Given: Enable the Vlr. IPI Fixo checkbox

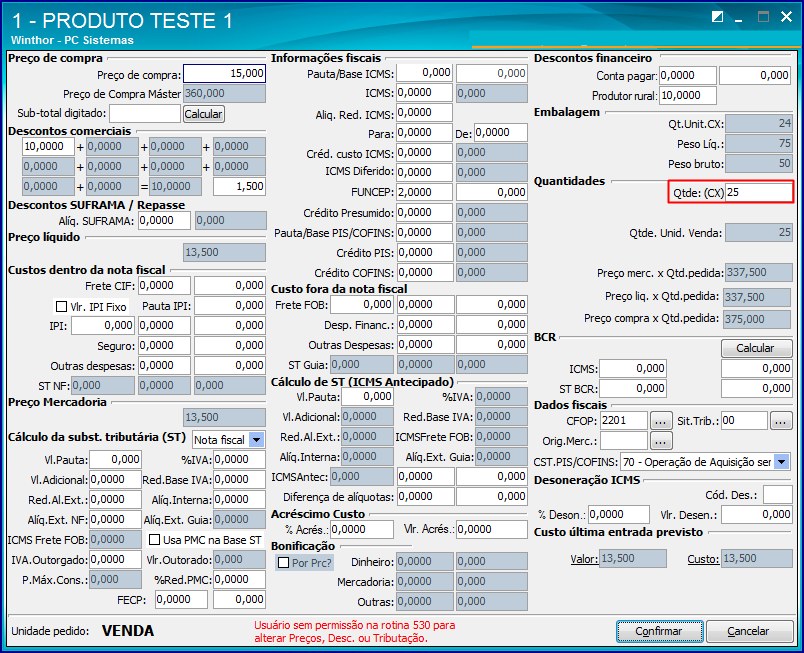Looking at the screenshot, I should tap(62, 307).
